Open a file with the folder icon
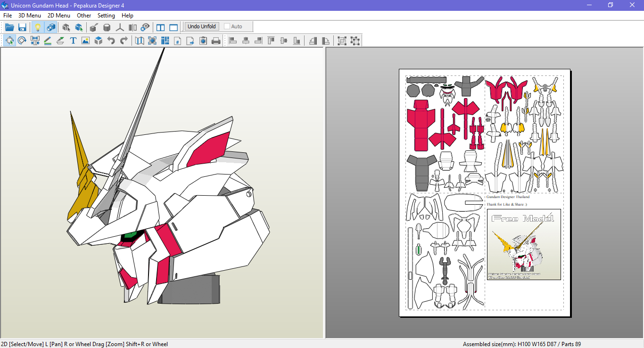Screen dimensions: 644x348 point(9,27)
